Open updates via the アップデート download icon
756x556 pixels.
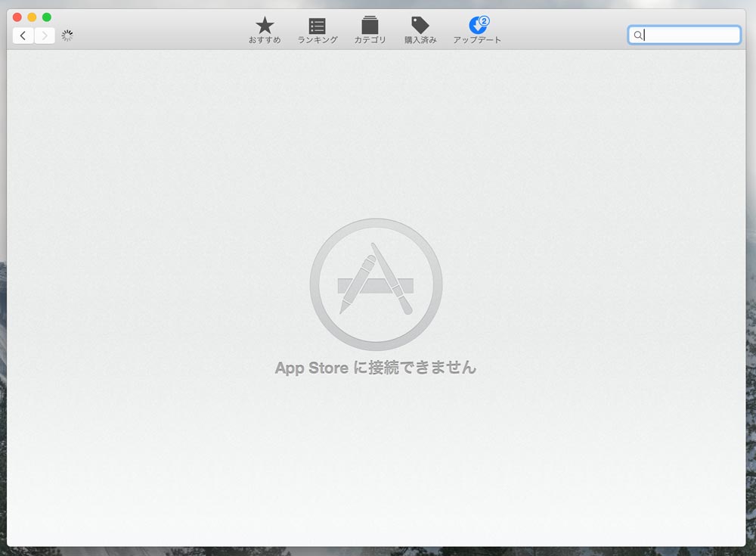(x=475, y=23)
